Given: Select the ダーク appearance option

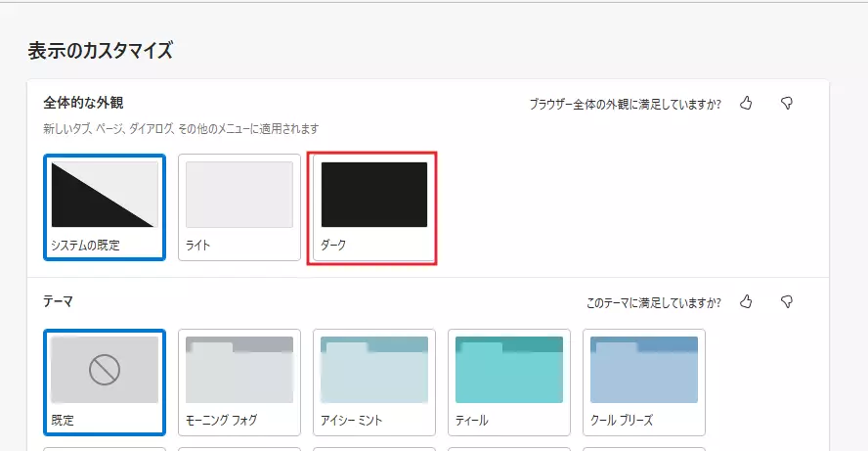Looking at the screenshot, I should tap(373, 207).
